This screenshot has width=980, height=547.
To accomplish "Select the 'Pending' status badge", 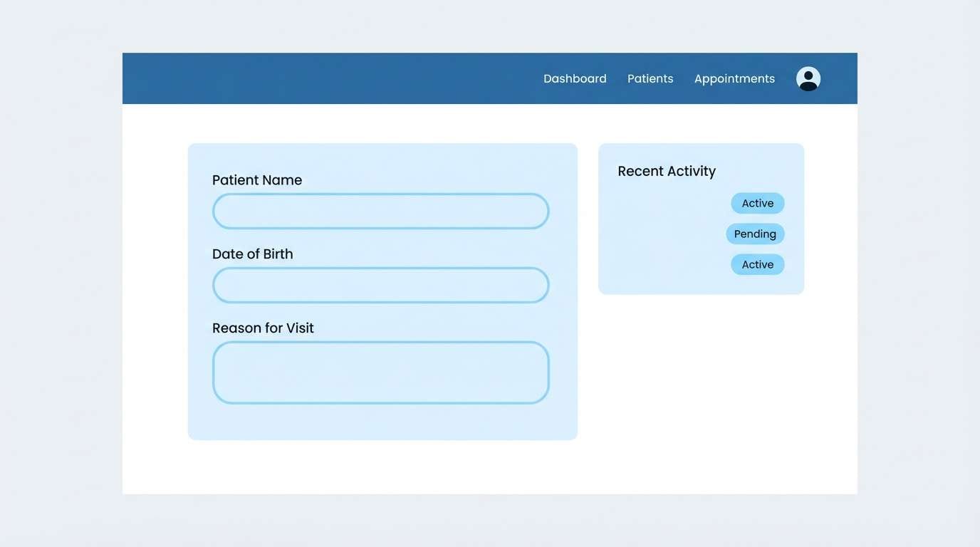I will click(755, 234).
